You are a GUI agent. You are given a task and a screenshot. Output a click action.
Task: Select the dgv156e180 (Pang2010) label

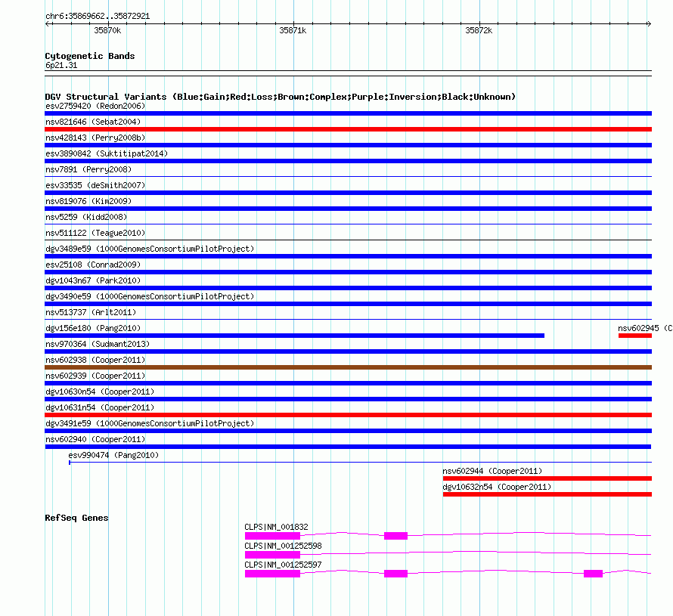(x=93, y=328)
